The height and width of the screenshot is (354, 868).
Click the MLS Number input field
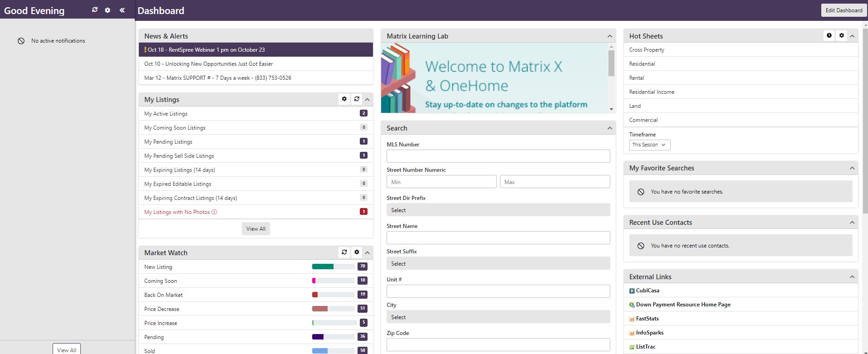point(498,156)
